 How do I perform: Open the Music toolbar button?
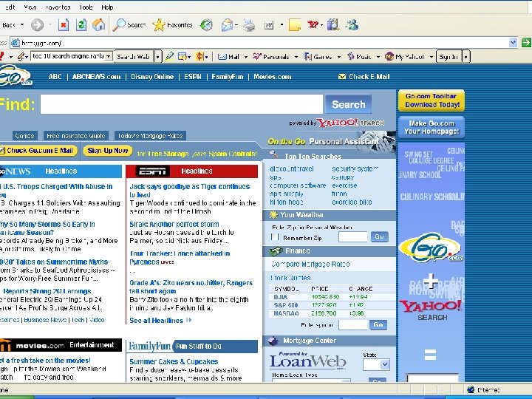pos(359,57)
